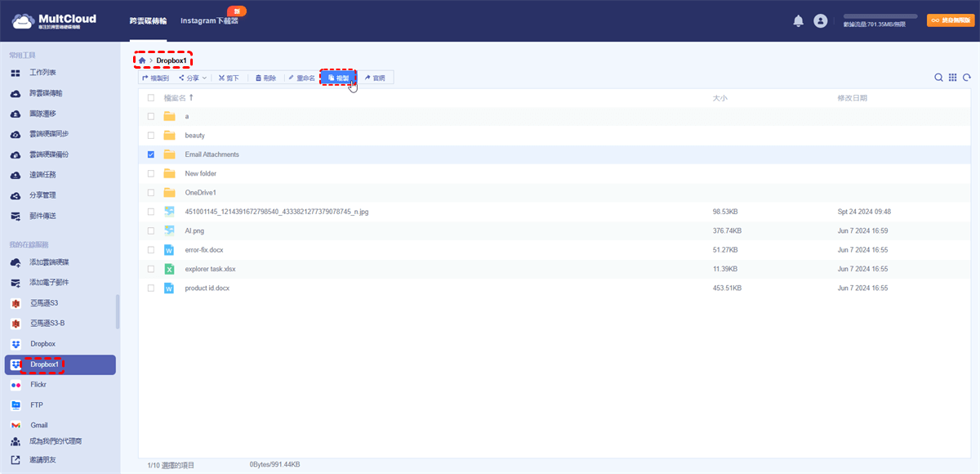
Task: Check the box for the beauty folder
Action: point(150,136)
